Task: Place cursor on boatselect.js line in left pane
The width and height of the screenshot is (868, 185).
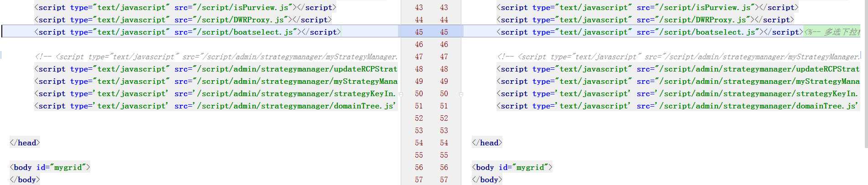Action: [x=187, y=32]
